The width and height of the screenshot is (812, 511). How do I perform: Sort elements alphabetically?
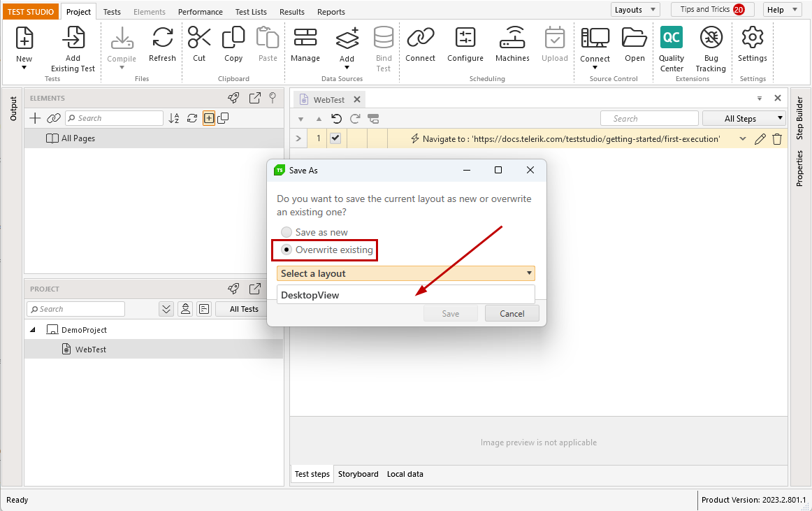[174, 118]
